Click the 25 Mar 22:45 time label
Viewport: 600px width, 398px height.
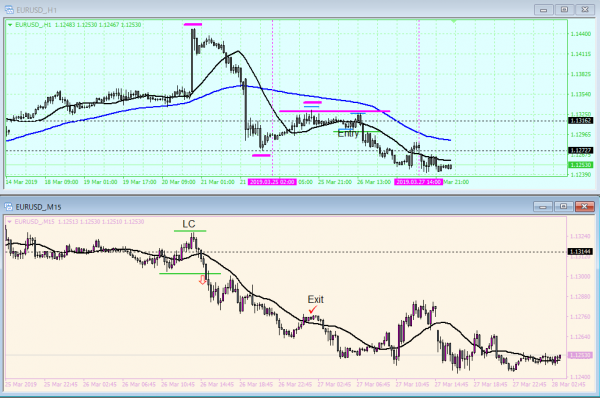click(60, 384)
